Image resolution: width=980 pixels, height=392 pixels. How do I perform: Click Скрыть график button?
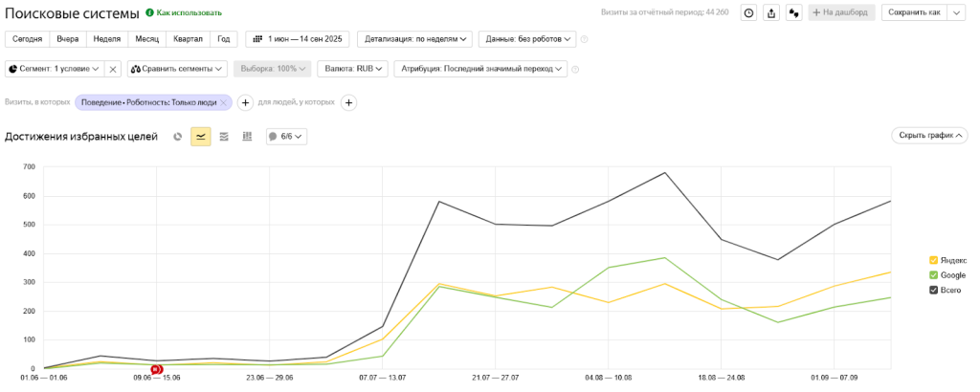coord(929,136)
